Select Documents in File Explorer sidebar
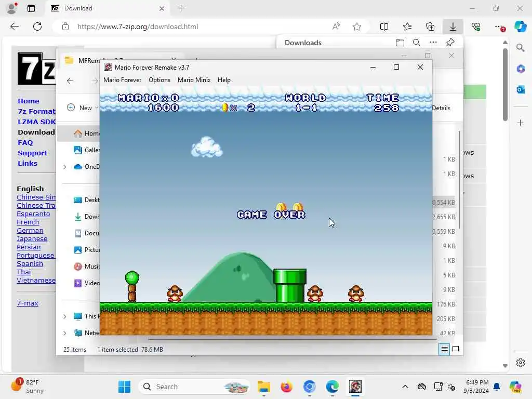Viewport: 532px width, 399px height. [87, 233]
